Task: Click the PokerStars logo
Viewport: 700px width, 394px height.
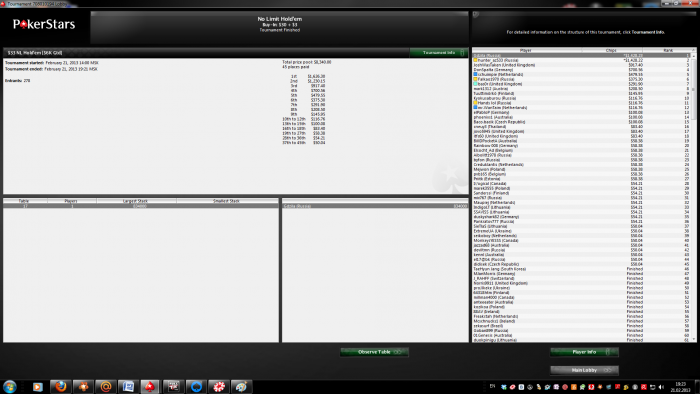Action: pos(44,24)
